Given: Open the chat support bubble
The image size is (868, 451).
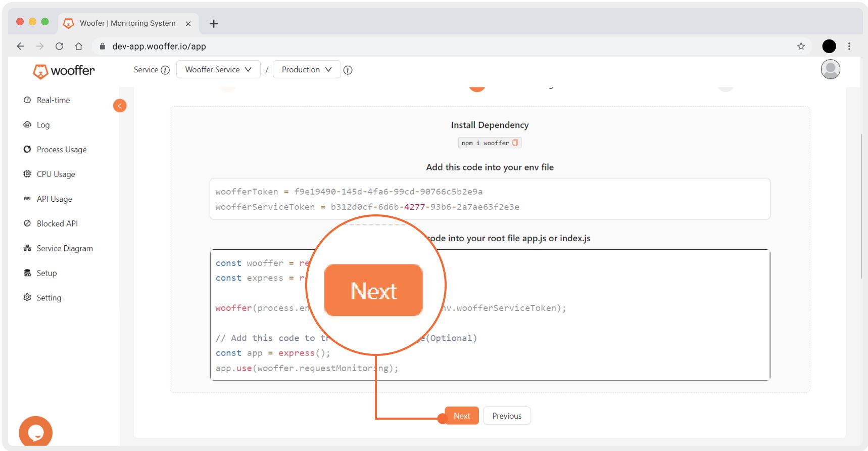Looking at the screenshot, I should point(35,431).
